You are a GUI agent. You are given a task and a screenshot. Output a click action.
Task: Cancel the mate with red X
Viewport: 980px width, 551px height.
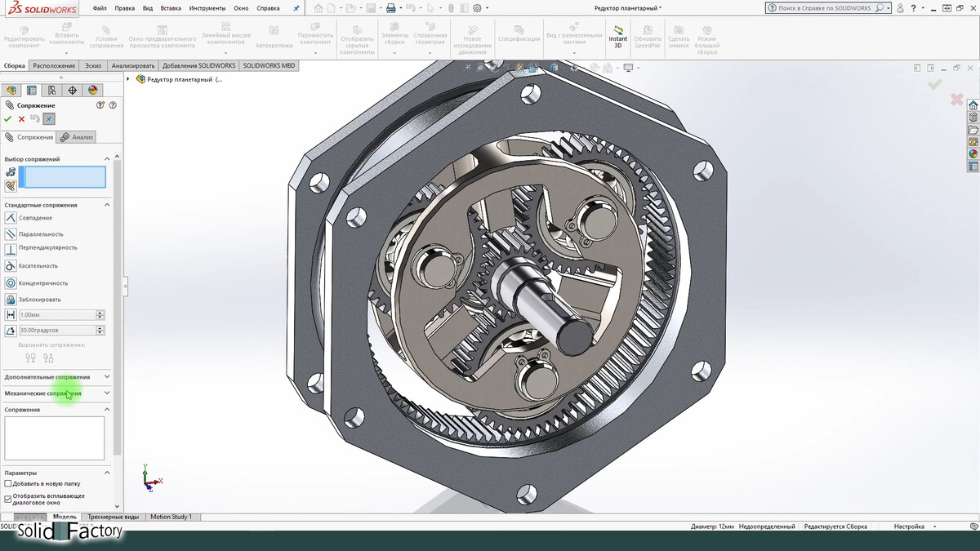tap(22, 119)
